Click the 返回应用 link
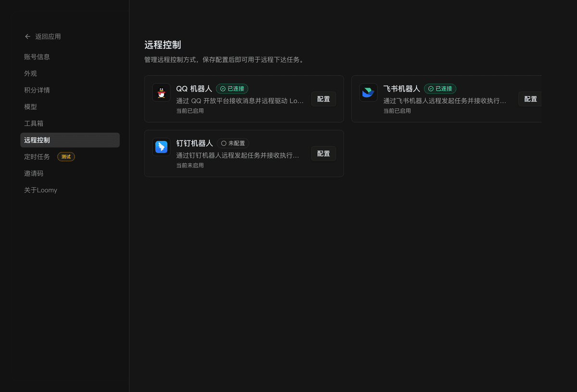This screenshot has width=577, height=392. (48, 36)
